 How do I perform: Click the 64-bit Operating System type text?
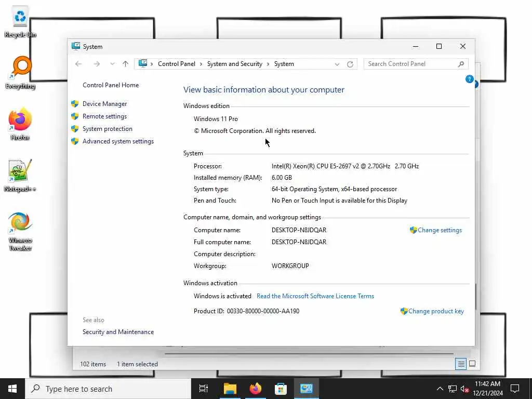334,189
